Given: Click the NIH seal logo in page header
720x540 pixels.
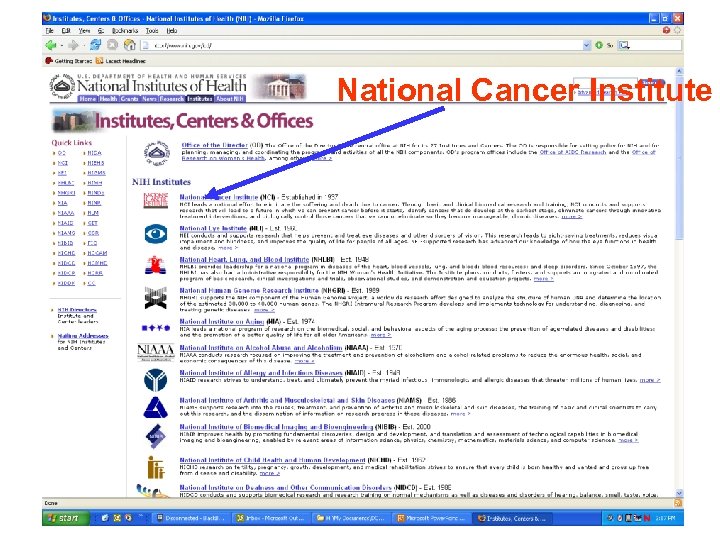Looking at the screenshot, I should click(62, 86).
